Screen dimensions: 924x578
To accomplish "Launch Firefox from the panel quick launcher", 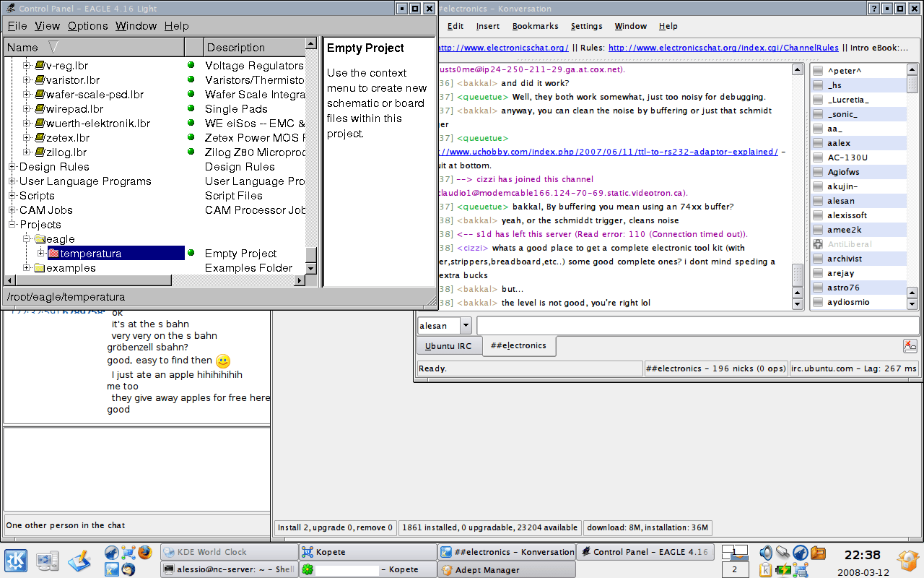I will 145,553.
